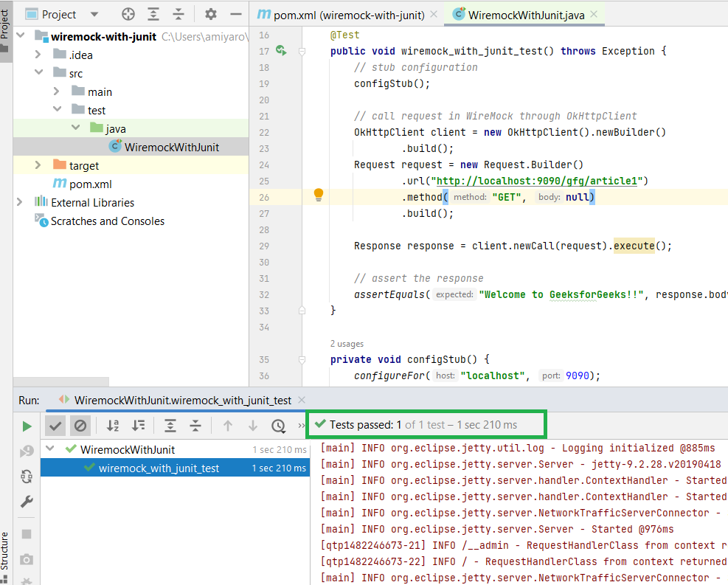Screen dimensions: 728x585
Task: Collapse all in Project tree toolbar
Action: tap(178, 14)
